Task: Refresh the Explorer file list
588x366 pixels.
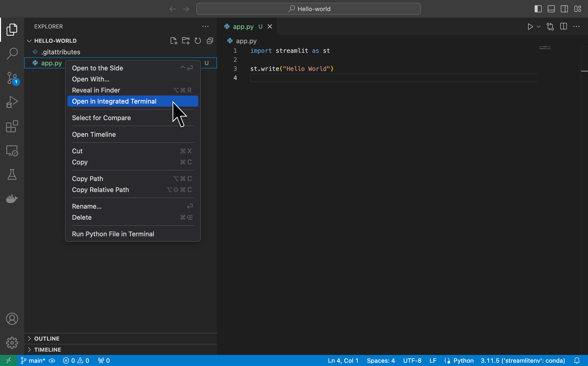Action: pyautogui.click(x=198, y=40)
